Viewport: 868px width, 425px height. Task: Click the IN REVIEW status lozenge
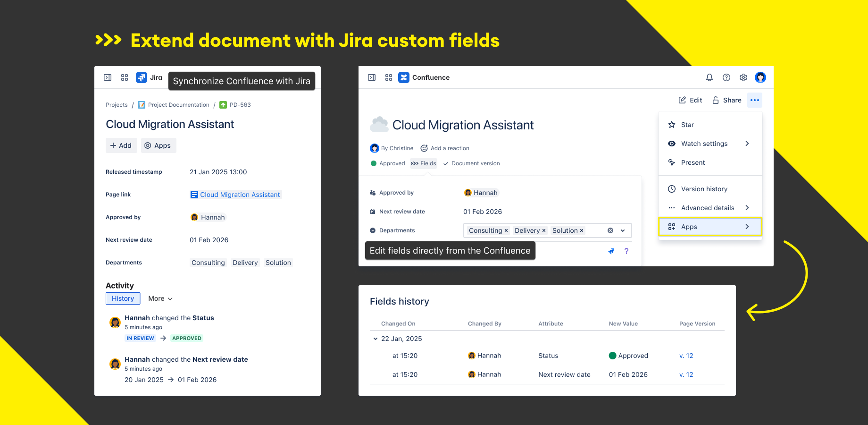click(x=140, y=338)
